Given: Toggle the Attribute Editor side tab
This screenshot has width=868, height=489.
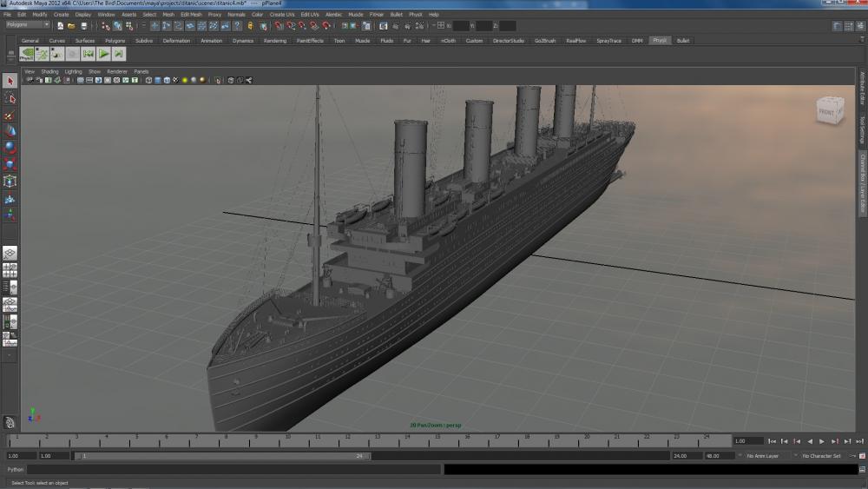Looking at the screenshot, I should (863, 89).
